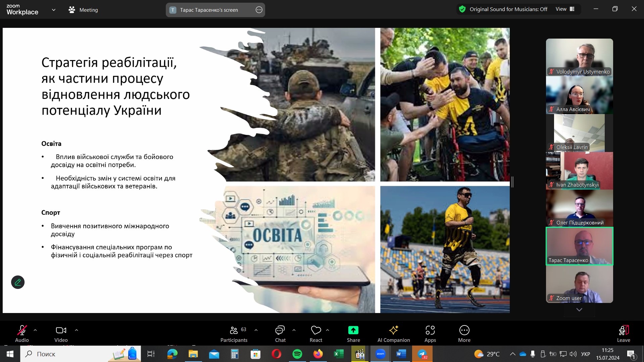Open the Chat panel
Viewport: 644px width, 362px height.
(280, 334)
